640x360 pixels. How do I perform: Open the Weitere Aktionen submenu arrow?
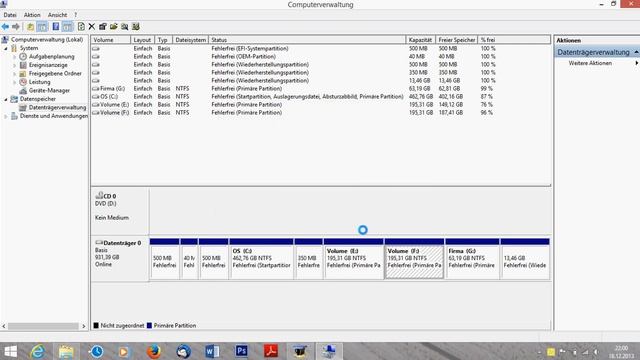pyautogui.click(x=637, y=63)
